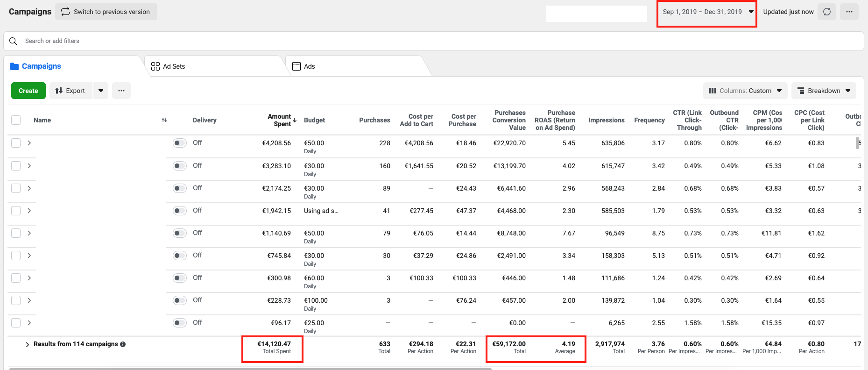Expand the Breakdown dropdown

pos(824,91)
